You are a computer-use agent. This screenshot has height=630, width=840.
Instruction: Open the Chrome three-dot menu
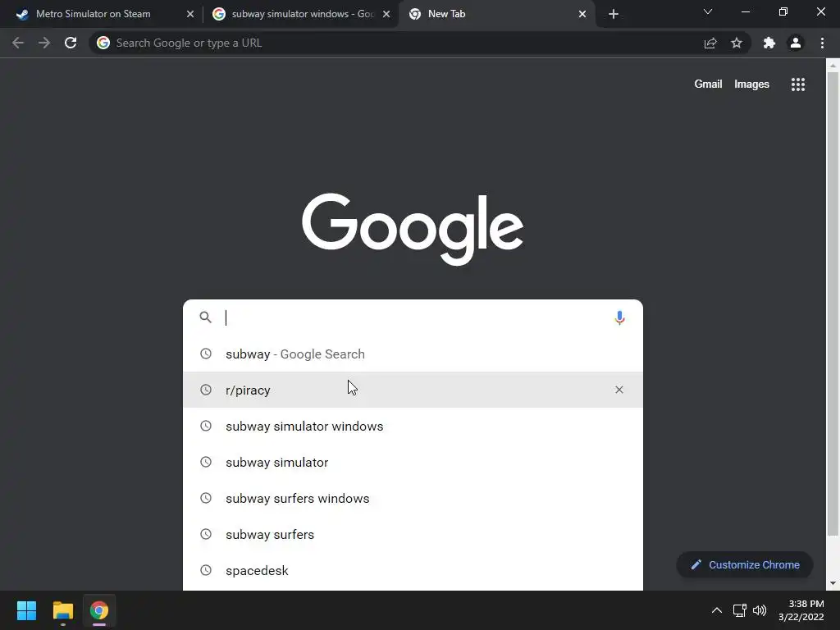click(x=822, y=43)
